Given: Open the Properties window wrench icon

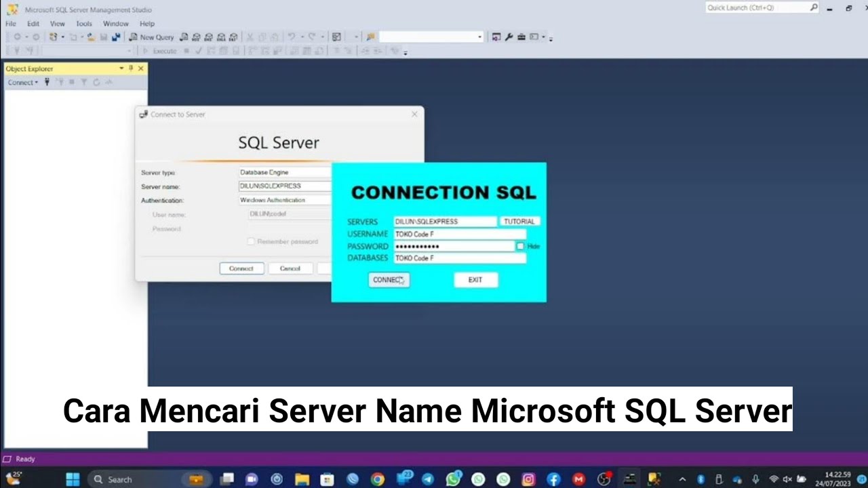Looking at the screenshot, I should [508, 37].
